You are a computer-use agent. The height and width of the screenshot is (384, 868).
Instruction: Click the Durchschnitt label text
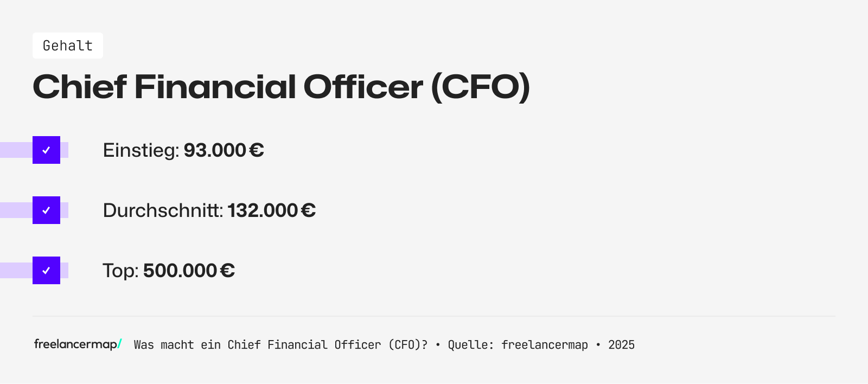click(163, 210)
